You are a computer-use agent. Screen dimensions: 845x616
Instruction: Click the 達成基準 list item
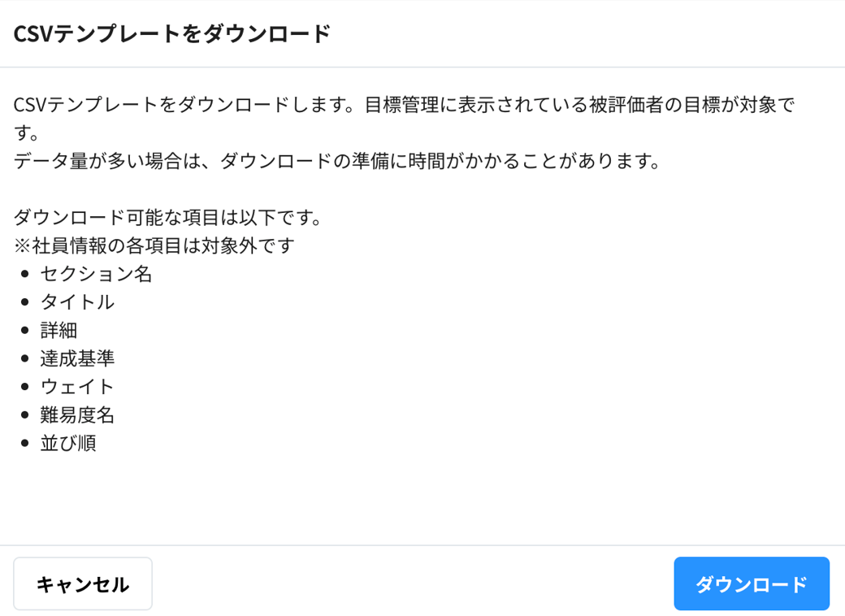(77, 358)
